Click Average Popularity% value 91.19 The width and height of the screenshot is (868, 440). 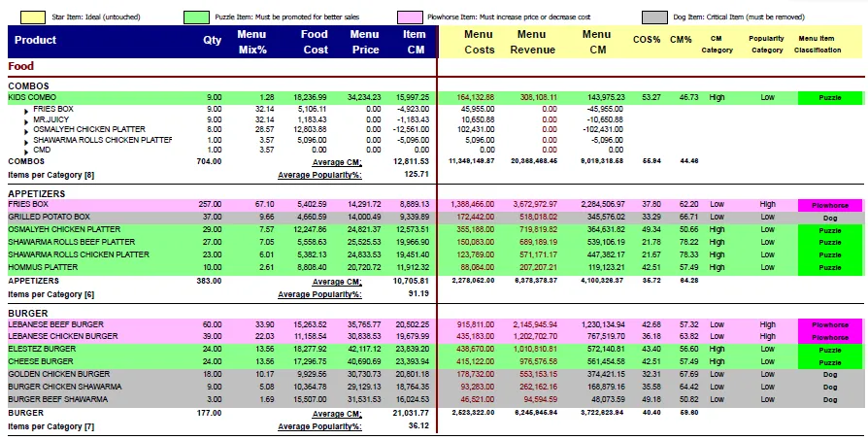click(419, 294)
